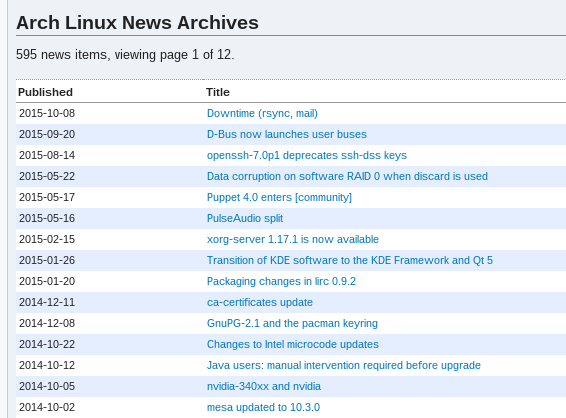Screen dimensions: 566x418
Task: Select the "595 news items, viewing page 1 of 12." text
Action: (125, 55)
